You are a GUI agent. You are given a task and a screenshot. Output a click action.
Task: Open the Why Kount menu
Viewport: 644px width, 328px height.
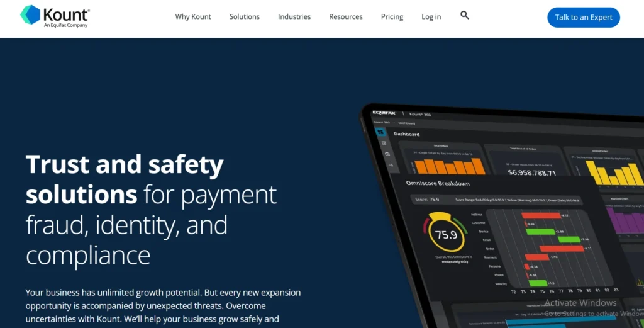[x=193, y=17]
